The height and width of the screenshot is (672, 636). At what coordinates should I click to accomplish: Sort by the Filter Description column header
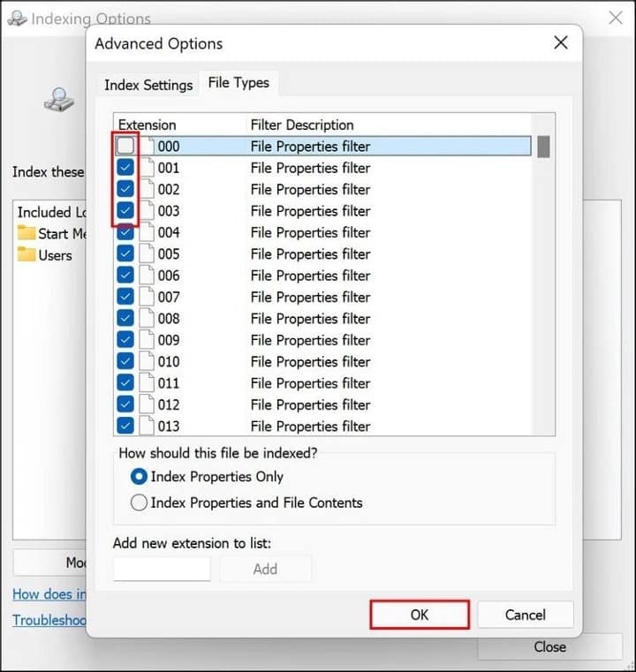point(302,125)
